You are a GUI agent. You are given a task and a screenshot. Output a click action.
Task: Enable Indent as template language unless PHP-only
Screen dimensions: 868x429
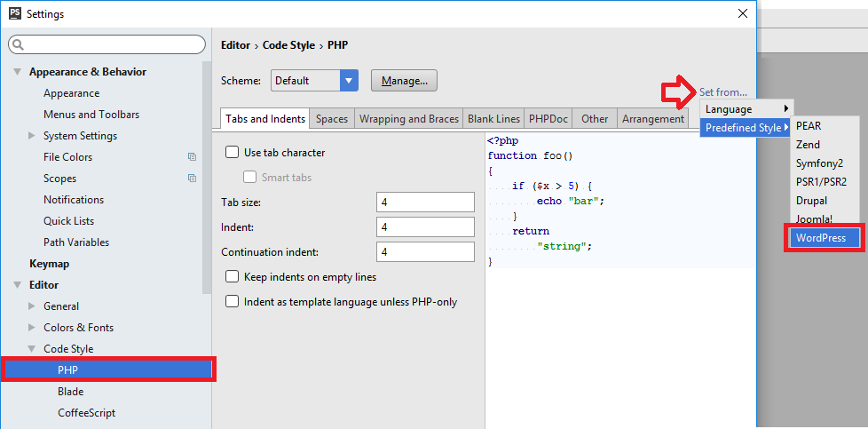pos(233,301)
